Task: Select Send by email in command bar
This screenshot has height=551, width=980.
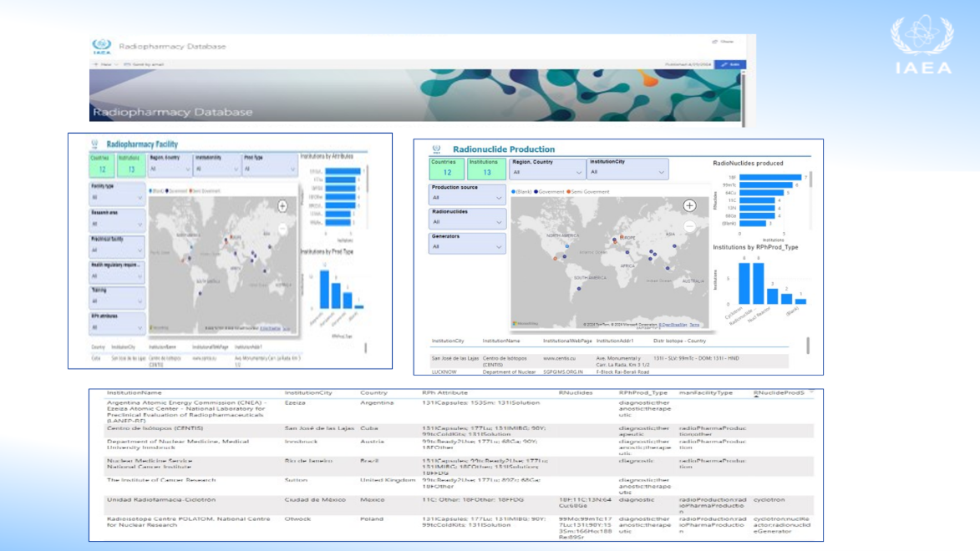Action: (x=144, y=64)
